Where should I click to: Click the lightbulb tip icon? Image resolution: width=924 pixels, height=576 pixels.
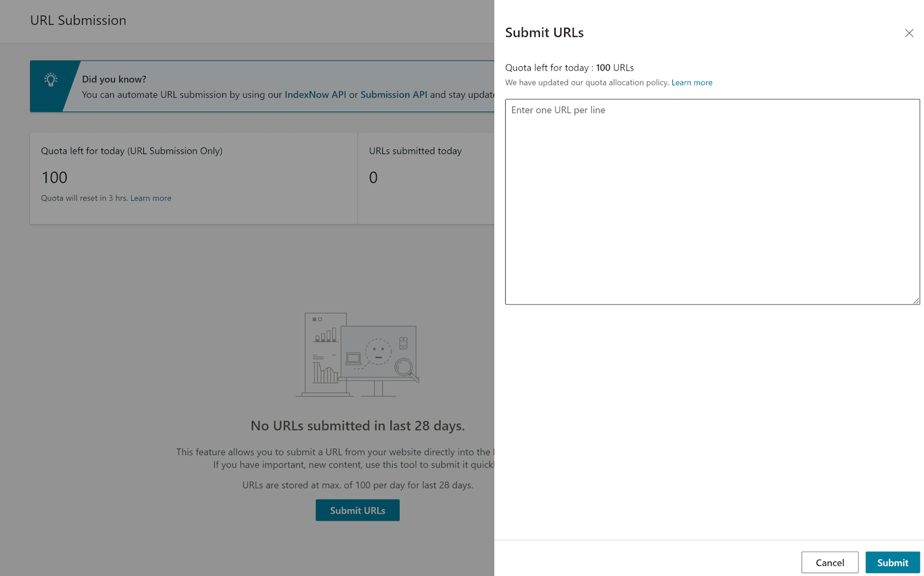[x=51, y=80]
